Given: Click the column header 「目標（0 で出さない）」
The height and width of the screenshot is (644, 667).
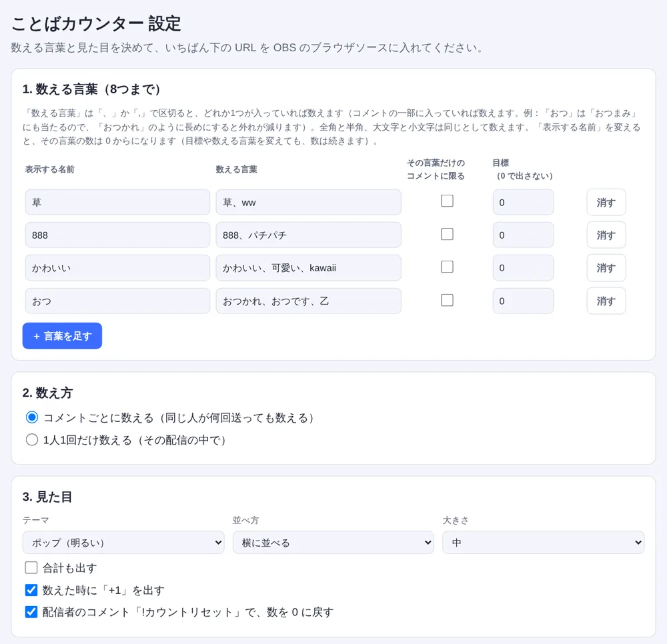Looking at the screenshot, I should 523,169.
